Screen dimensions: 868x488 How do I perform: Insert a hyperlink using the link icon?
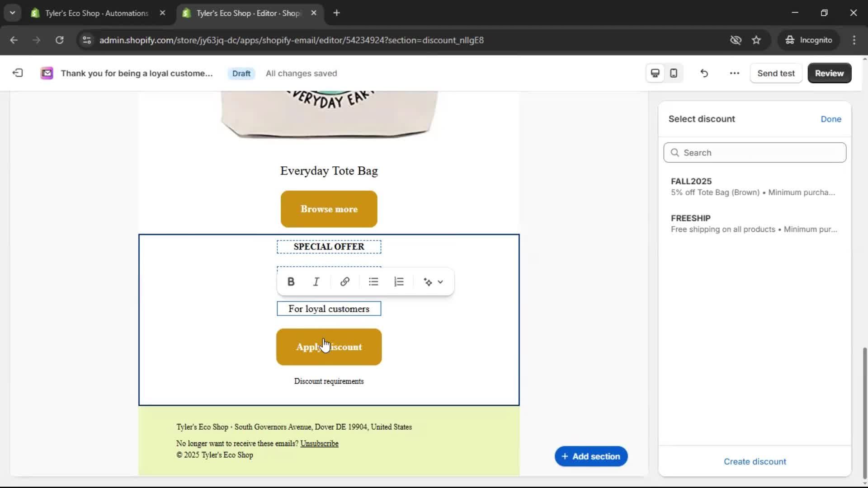pos(344,282)
